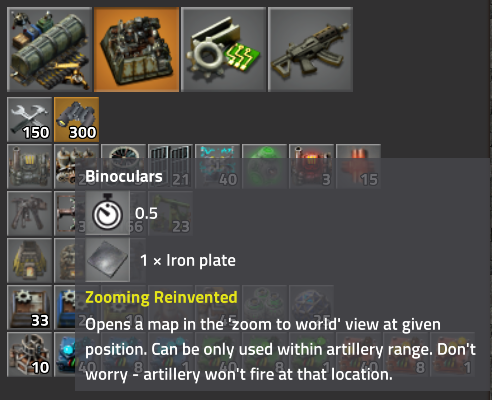Select the Production crafting tab
Viewport: 492px width, 400px height.
[136, 49]
